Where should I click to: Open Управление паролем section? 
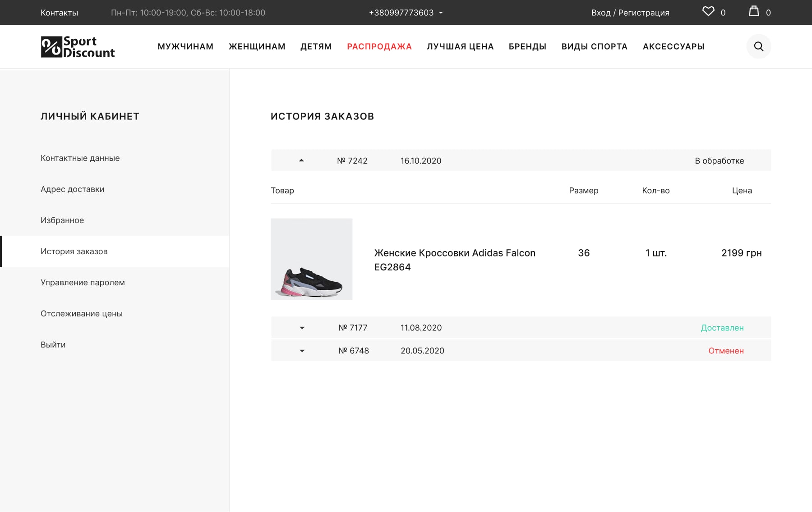[83, 283]
